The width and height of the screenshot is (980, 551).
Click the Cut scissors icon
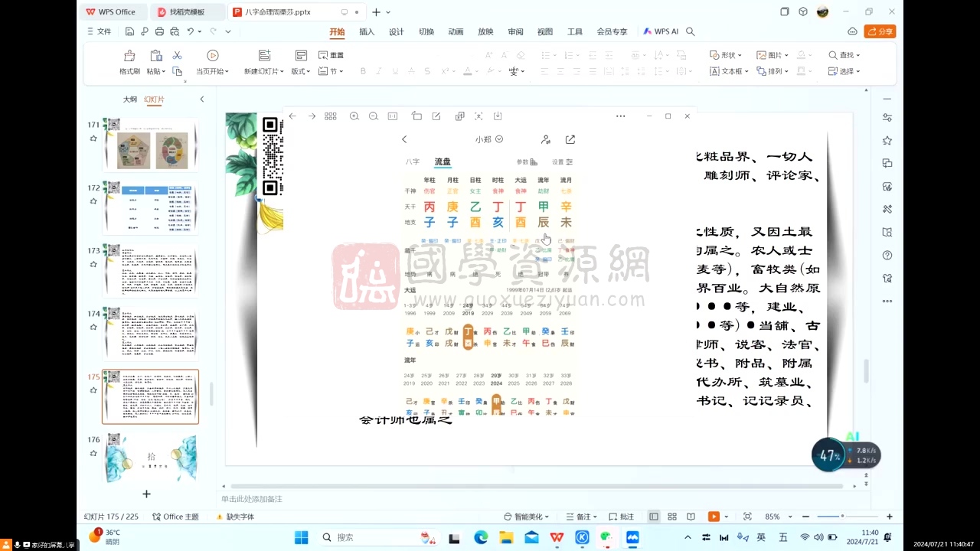(177, 56)
